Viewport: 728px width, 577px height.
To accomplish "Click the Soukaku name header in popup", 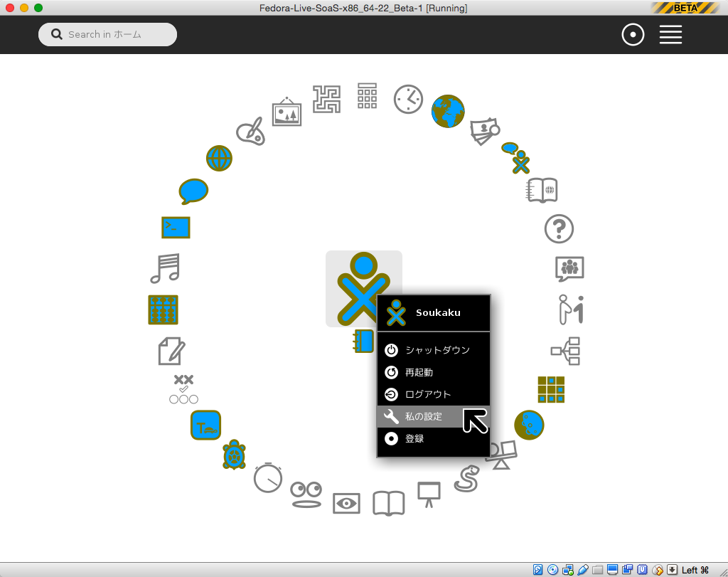I will pos(434,312).
